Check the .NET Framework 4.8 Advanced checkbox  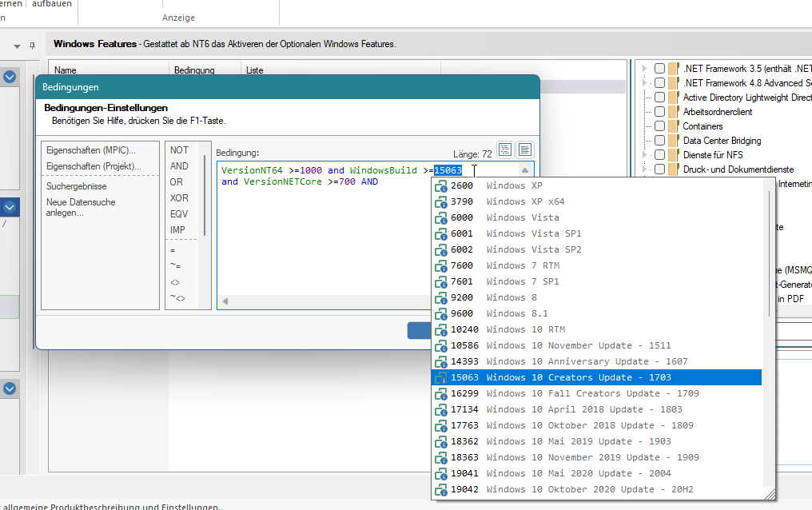coord(659,83)
